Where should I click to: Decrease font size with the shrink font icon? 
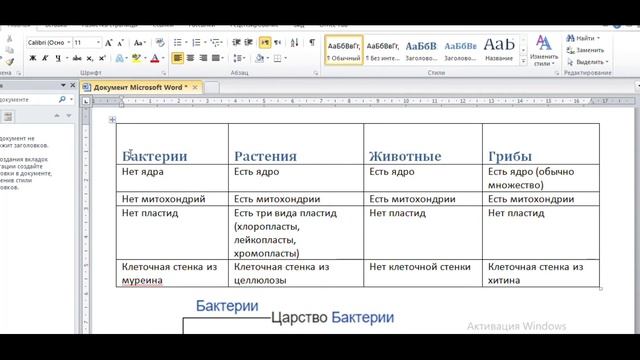(121, 42)
